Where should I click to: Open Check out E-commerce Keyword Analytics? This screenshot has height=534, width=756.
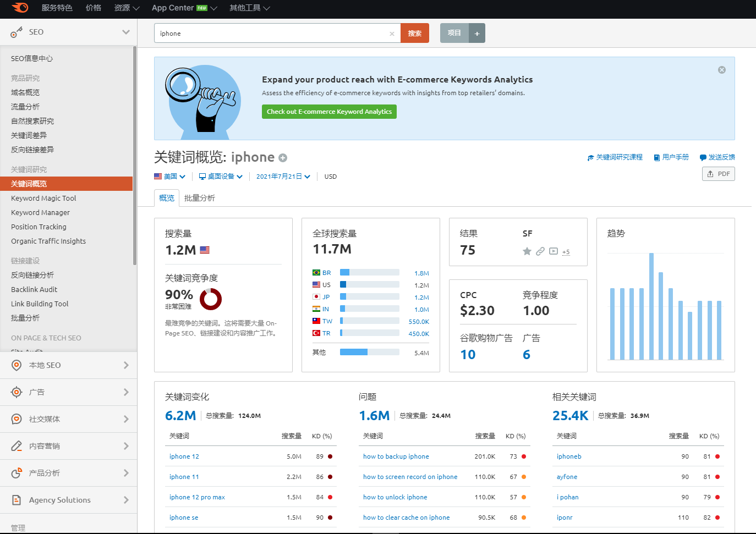click(x=329, y=112)
